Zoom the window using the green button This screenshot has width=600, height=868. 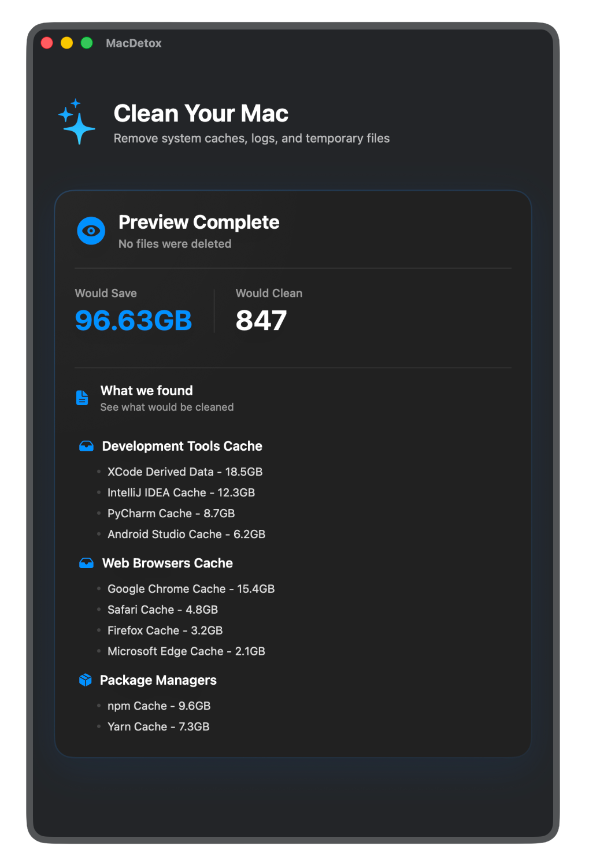87,43
